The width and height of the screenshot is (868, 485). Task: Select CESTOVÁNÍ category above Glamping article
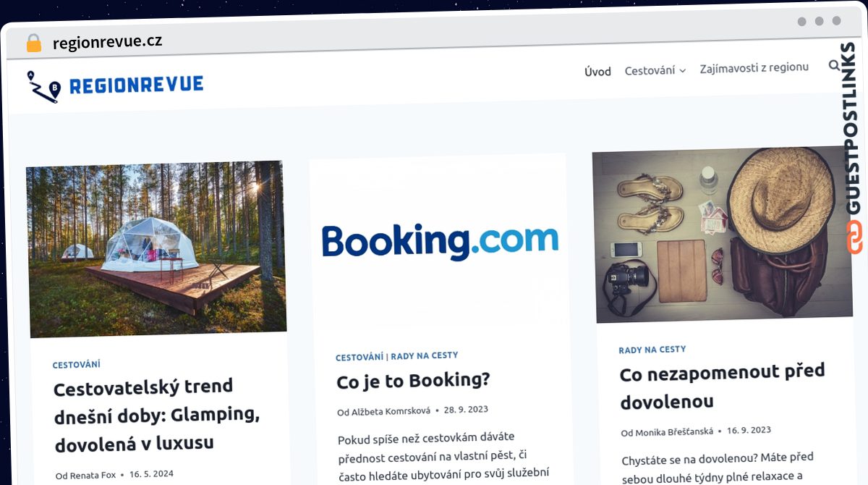[x=76, y=365]
